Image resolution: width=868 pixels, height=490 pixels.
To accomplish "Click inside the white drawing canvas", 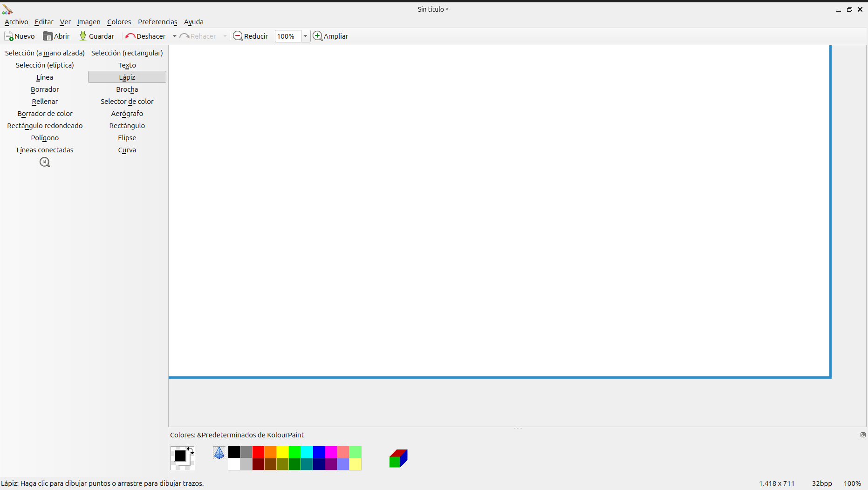I will [499, 210].
